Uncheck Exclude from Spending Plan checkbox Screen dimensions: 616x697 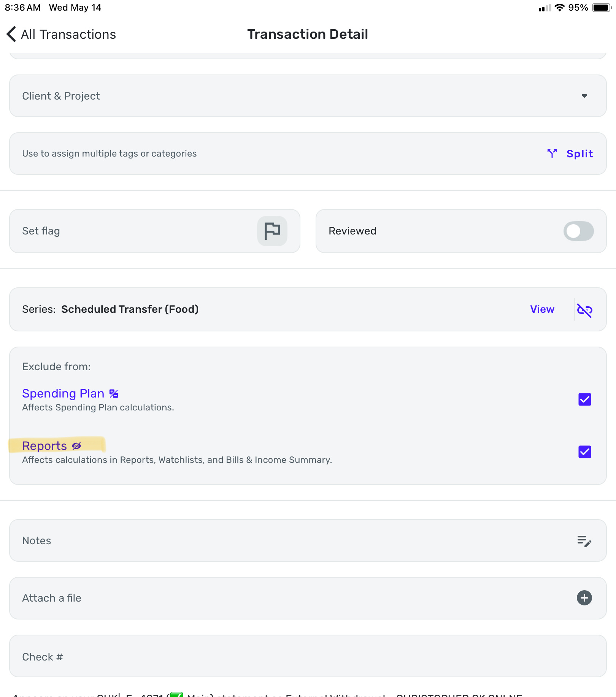(x=584, y=399)
